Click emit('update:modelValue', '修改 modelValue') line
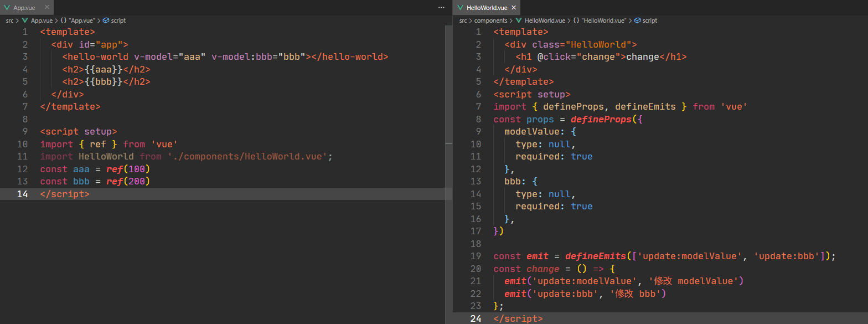Viewport: 868px width, 324px height. click(x=623, y=281)
